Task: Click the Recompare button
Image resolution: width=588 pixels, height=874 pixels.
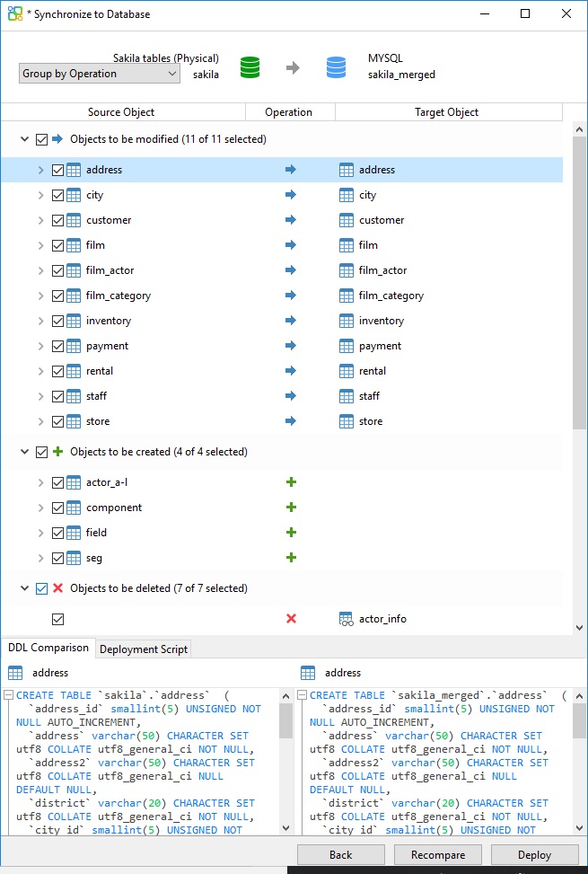Action: (x=437, y=855)
